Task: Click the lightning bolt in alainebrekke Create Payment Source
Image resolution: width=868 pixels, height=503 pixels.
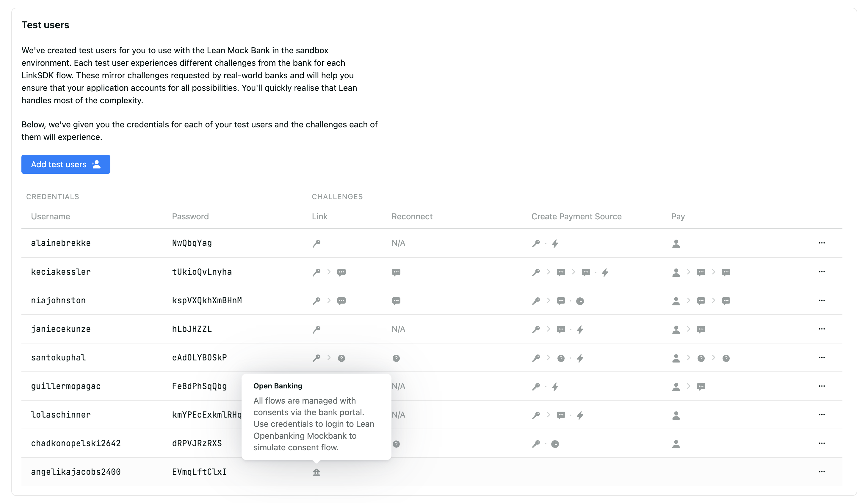Action: pyautogui.click(x=555, y=243)
